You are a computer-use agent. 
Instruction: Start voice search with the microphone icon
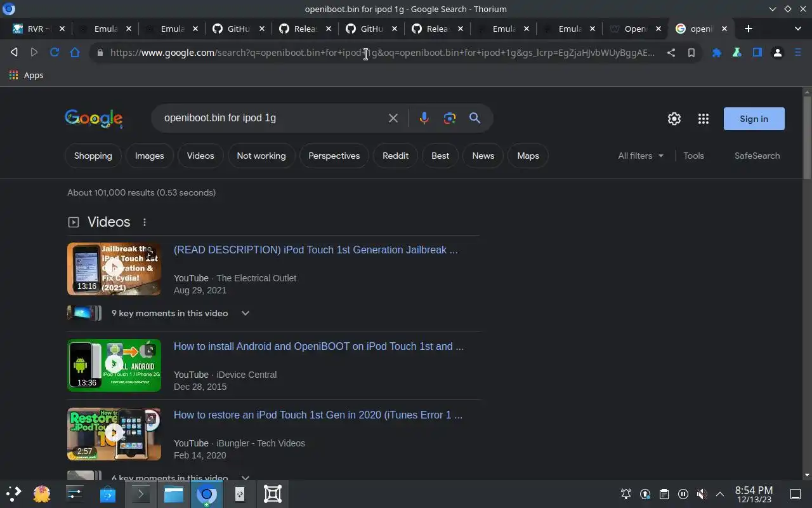[x=424, y=118]
